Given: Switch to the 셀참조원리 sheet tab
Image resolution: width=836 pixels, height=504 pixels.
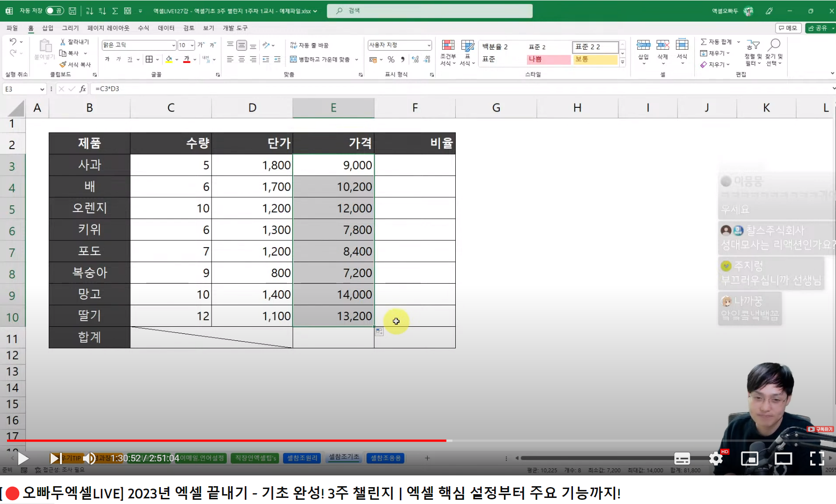Looking at the screenshot, I should (x=302, y=458).
